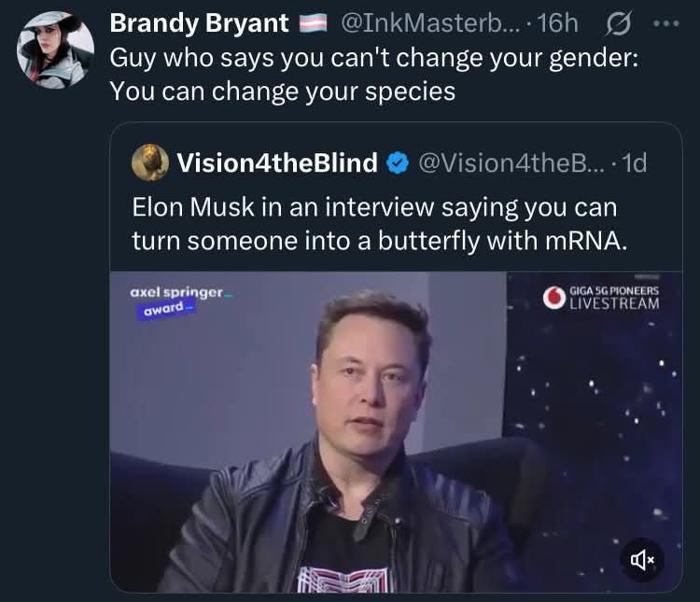Screen dimensions: 700x602
Task: Click the GIGA 5G PIONEERS LIVESTREAM label
Action: pos(613,298)
